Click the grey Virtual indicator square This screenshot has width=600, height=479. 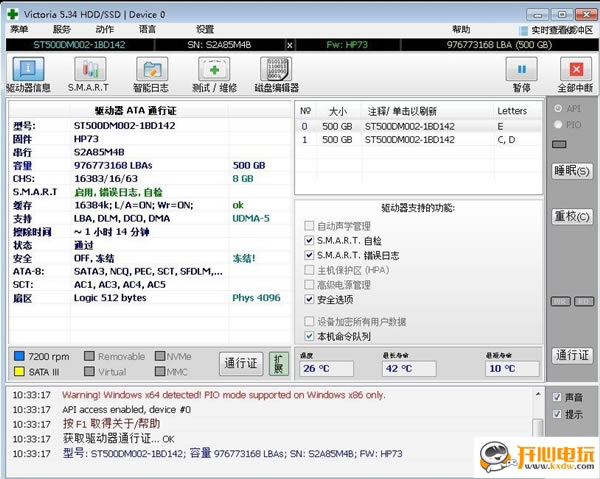click(x=89, y=371)
